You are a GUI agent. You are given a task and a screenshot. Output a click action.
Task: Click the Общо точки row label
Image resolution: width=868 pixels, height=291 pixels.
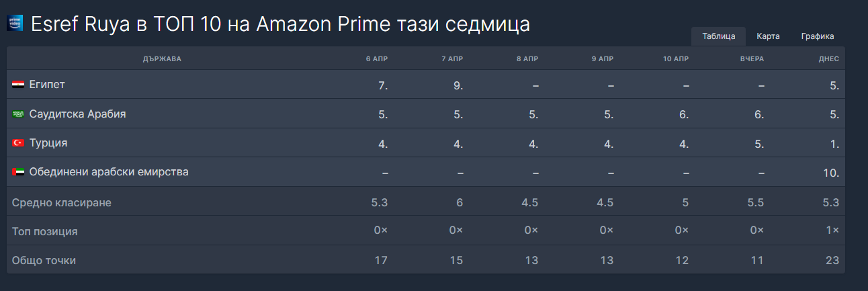(x=44, y=260)
